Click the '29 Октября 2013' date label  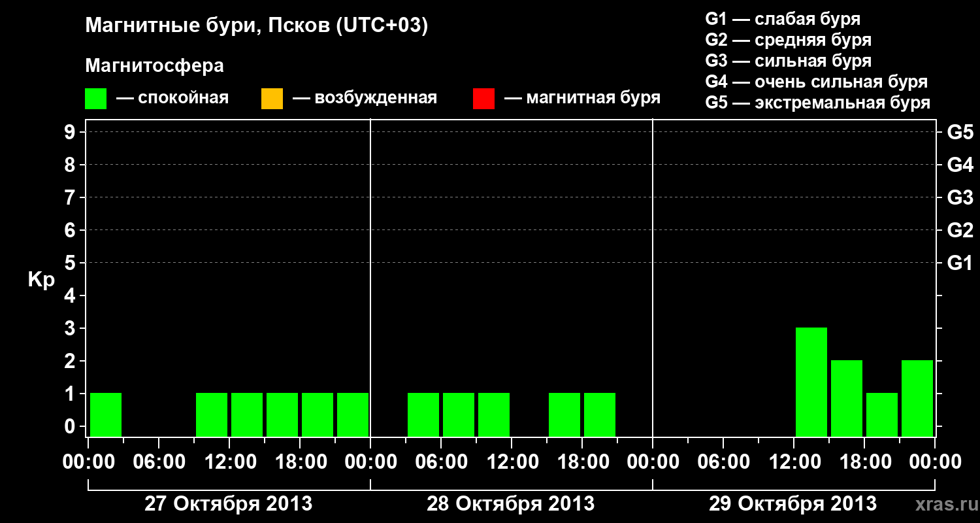(792, 504)
